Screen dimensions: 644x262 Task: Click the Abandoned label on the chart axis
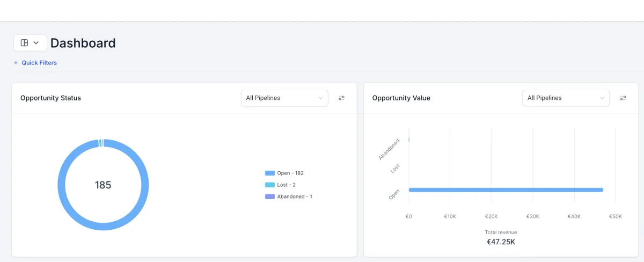coord(390,149)
